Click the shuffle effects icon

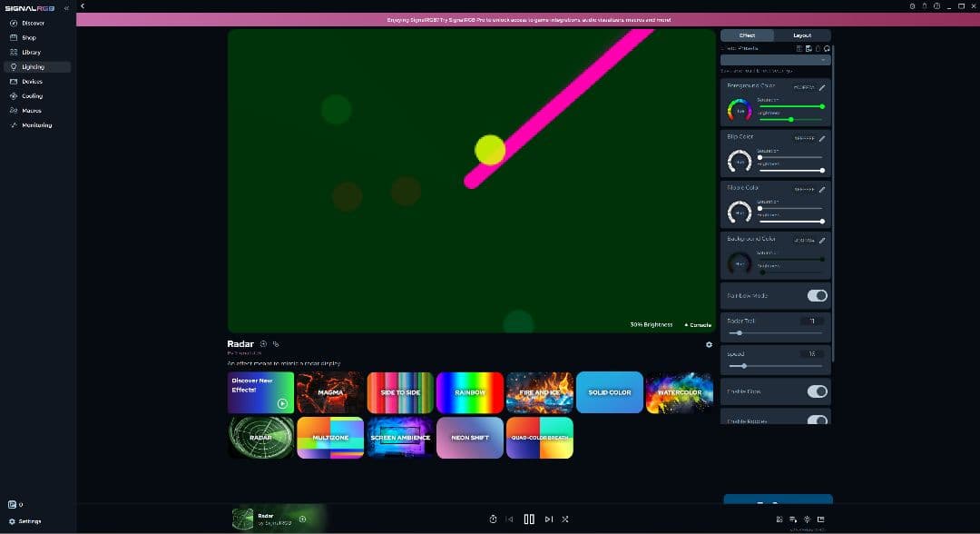(x=564, y=519)
